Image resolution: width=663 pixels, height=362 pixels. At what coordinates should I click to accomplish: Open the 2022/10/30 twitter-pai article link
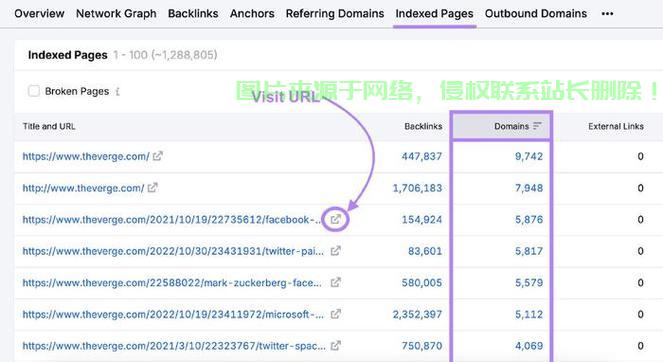(x=173, y=251)
